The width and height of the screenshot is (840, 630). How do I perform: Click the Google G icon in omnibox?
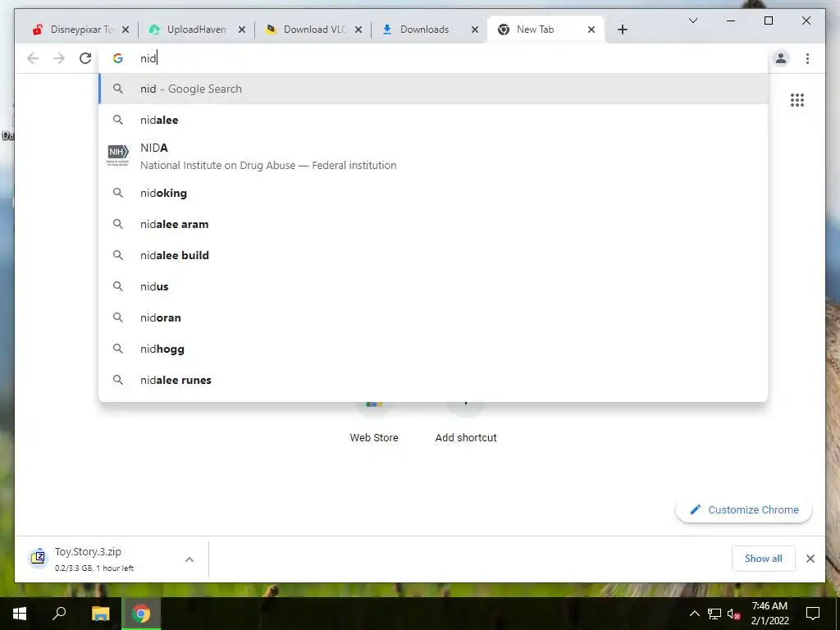point(118,58)
